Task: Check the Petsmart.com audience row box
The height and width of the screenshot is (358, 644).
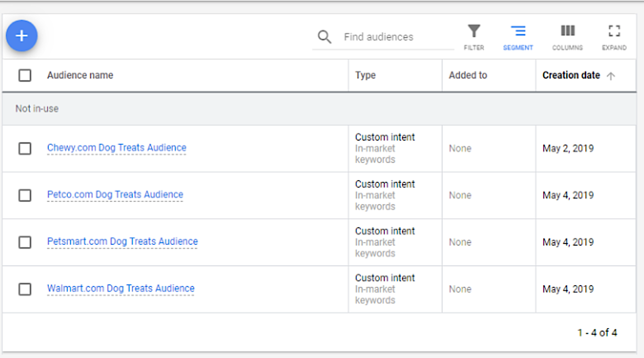Action: coord(25,242)
